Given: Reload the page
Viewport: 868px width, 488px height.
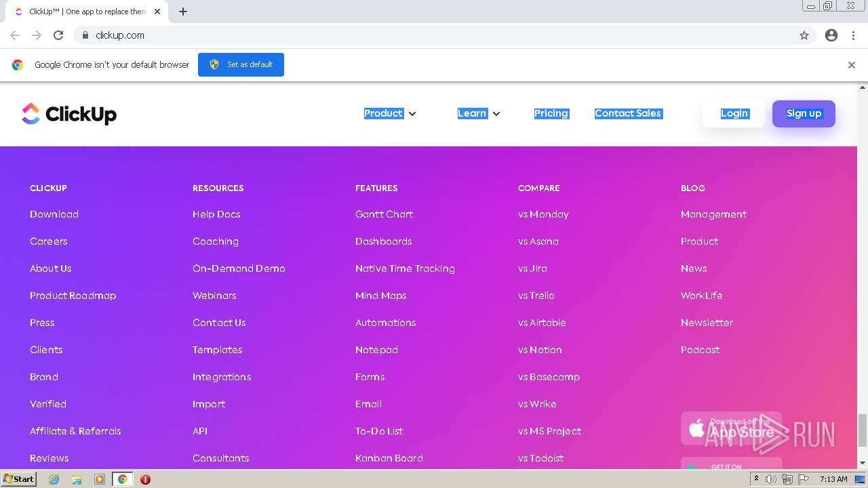Looking at the screenshot, I should pos(58,35).
